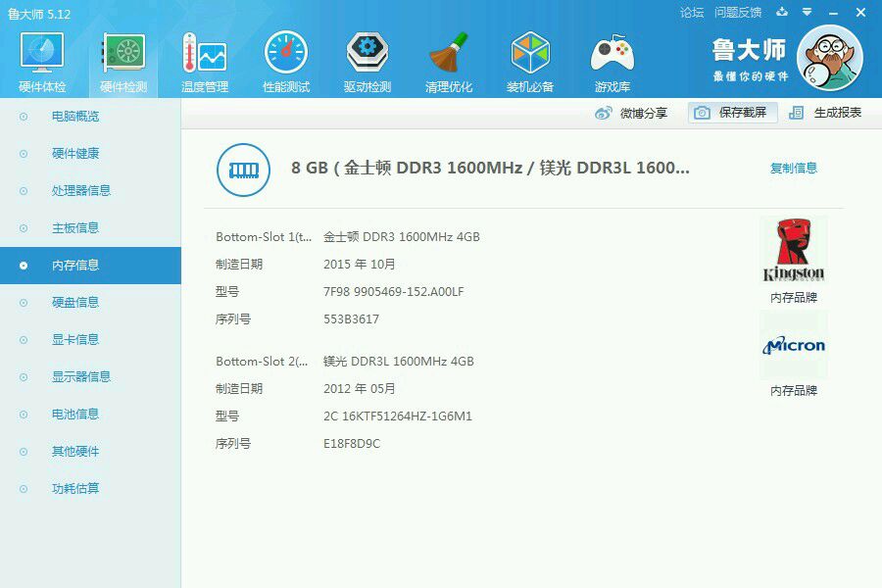Click 生成报表 generate report text
This screenshot has height=588, width=882.
(x=838, y=113)
